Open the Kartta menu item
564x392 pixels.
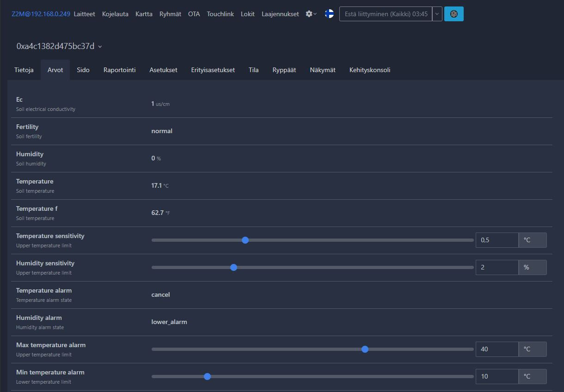[x=144, y=14]
